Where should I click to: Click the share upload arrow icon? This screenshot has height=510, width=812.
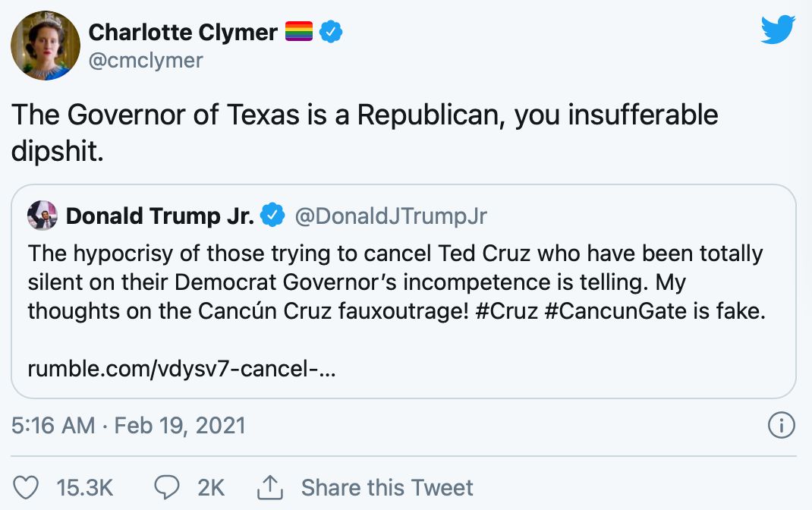tap(270, 486)
